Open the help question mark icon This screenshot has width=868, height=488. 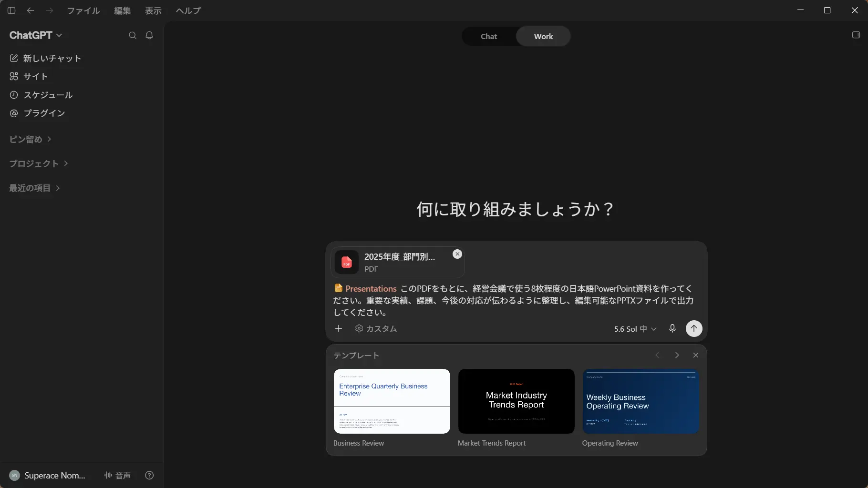[x=149, y=475]
